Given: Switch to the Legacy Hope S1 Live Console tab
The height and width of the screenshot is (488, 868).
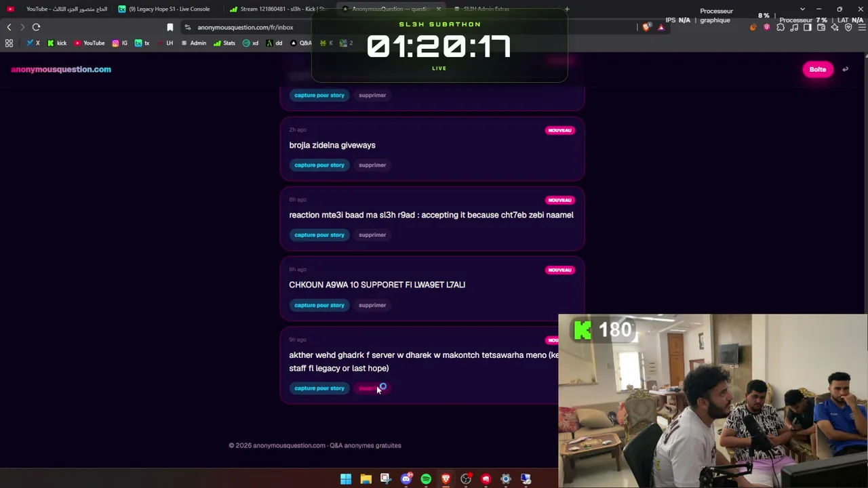Looking at the screenshot, I should coord(168,9).
